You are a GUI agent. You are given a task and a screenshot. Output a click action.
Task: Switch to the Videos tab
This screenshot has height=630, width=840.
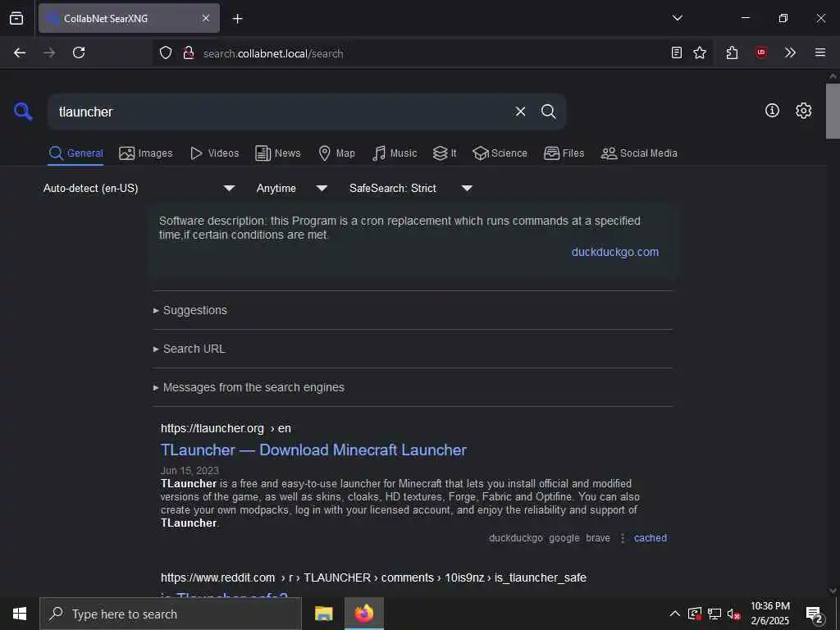(x=214, y=153)
